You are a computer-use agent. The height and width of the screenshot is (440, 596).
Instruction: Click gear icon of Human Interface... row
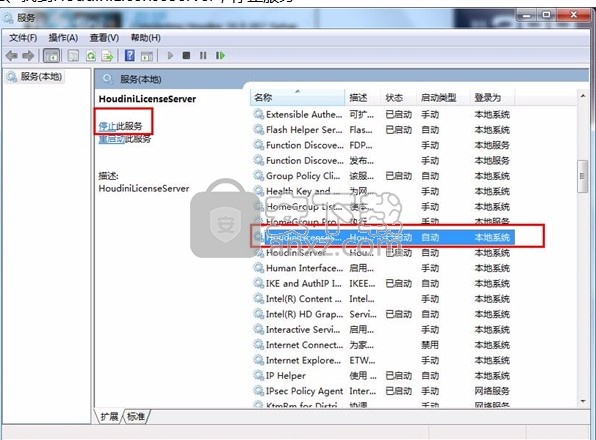click(x=258, y=268)
